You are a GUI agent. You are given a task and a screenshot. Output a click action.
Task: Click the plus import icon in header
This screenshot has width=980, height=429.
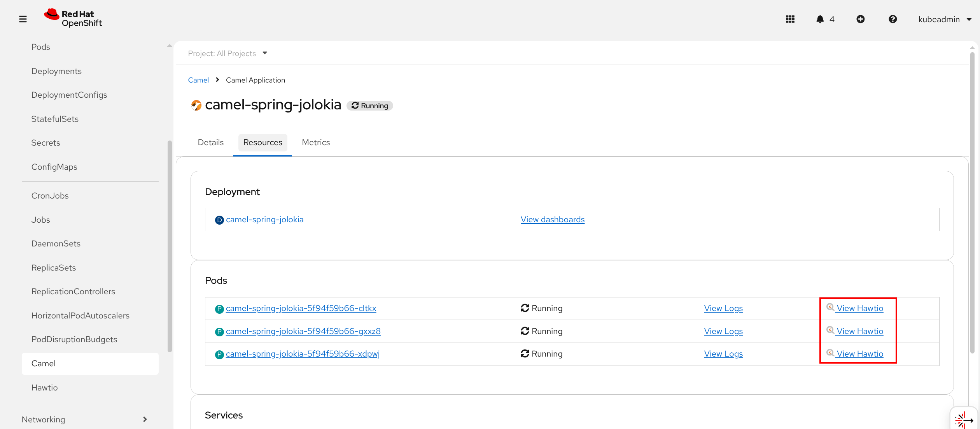tap(860, 19)
